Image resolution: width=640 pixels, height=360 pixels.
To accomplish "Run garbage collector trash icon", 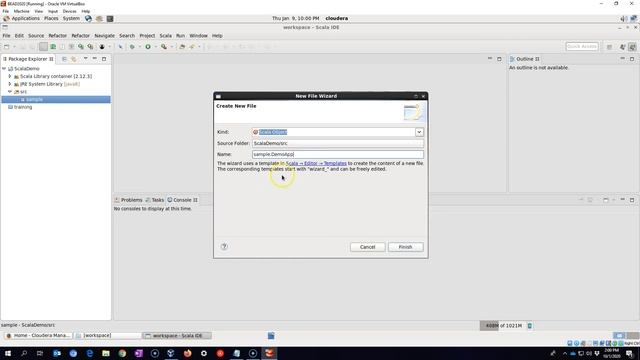I will click(529, 326).
